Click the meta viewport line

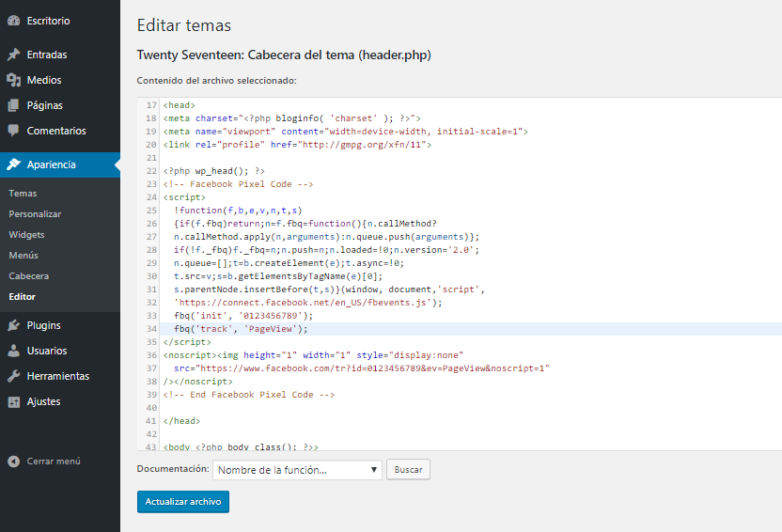point(346,132)
